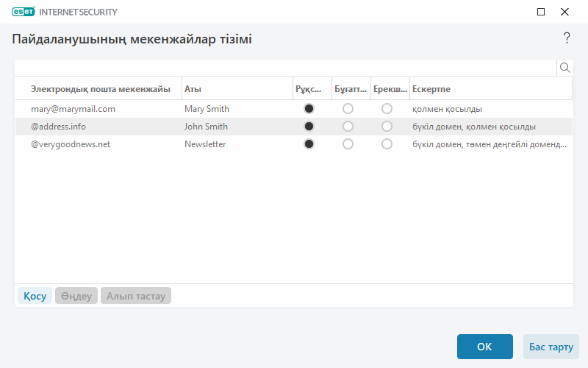588x368 pixels.
Task: Click the search input field
Action: click(285, 68)
